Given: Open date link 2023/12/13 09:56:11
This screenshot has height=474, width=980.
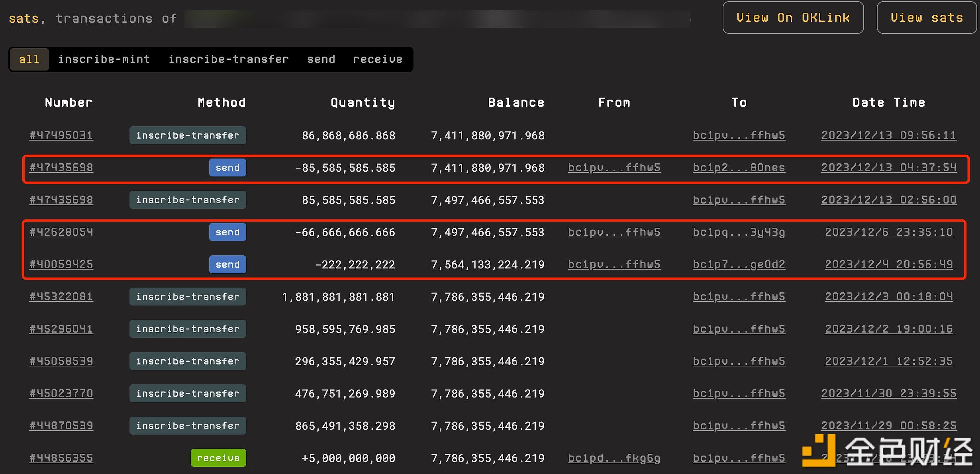Looking at the screenshot, I should click(x=889, y=135).
